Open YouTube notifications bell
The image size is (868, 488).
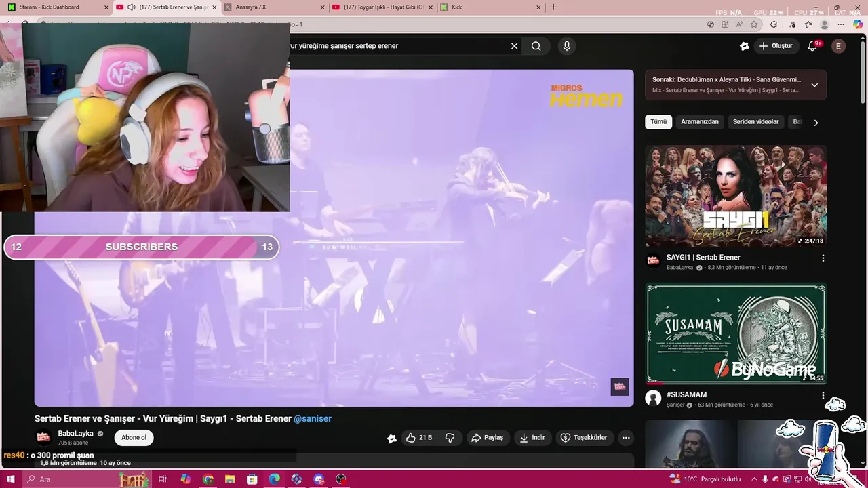click(813, 46)
